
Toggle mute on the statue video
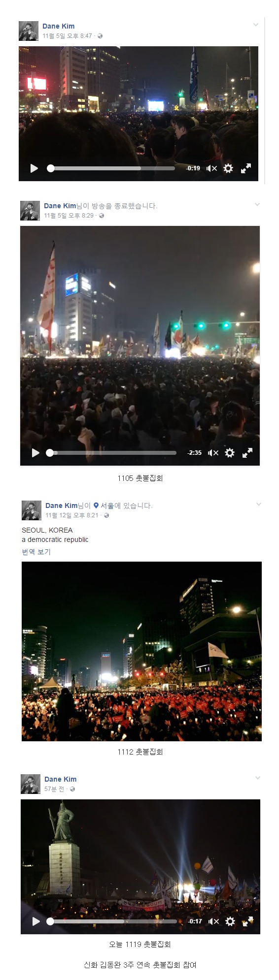[x=214, y=921]
